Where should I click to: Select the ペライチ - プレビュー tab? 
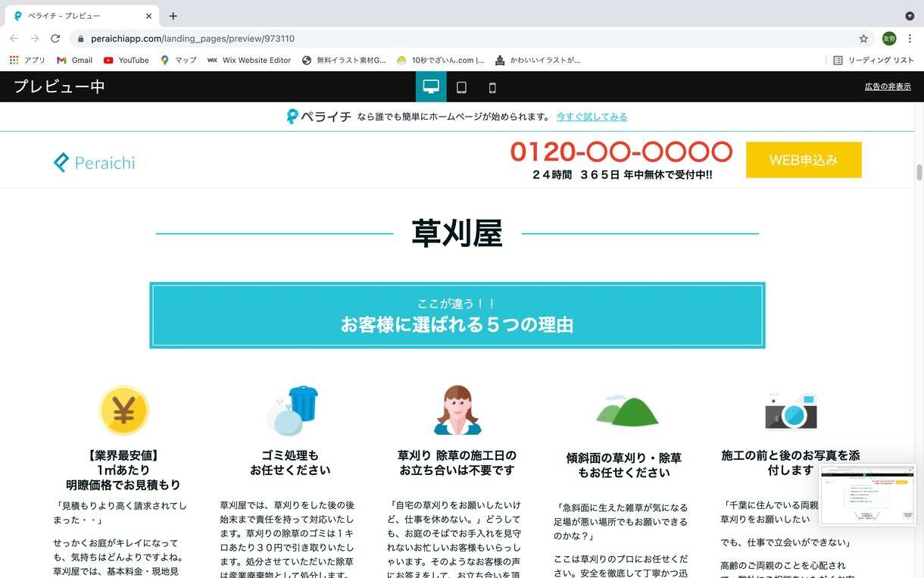tap(82, 16)
